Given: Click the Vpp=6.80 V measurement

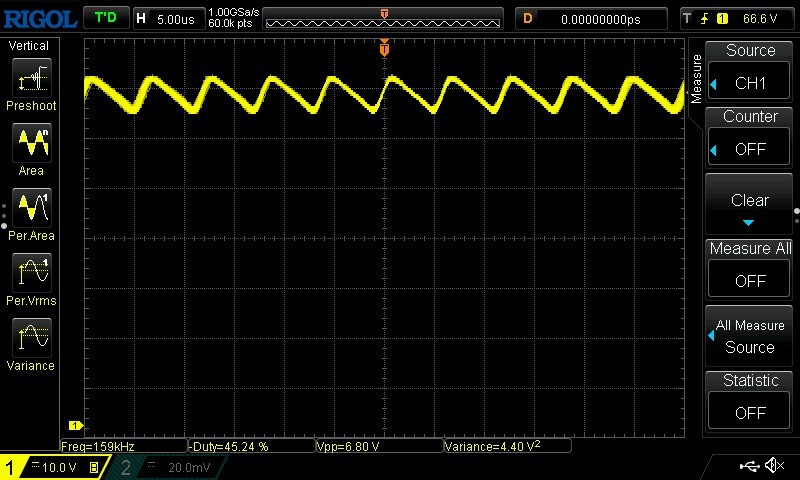Looking at the screenshot, I should point(379,446).
